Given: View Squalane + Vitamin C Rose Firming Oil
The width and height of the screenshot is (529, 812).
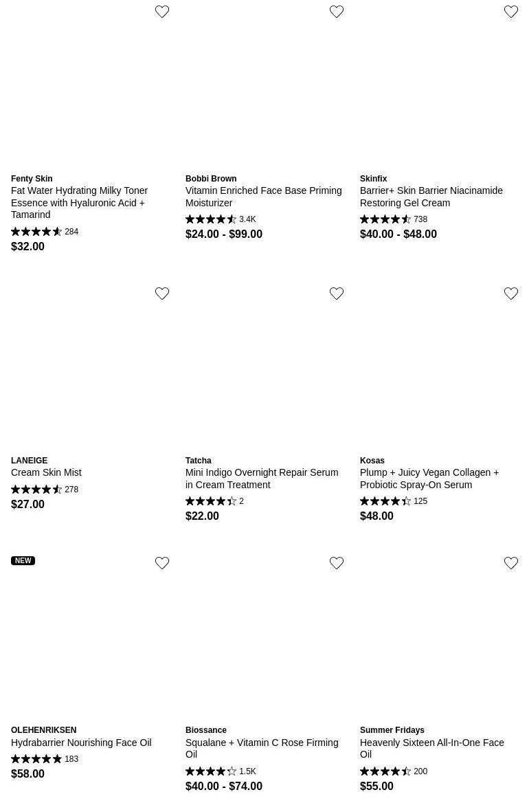Looking at the screenshot, I should [261, 748].
